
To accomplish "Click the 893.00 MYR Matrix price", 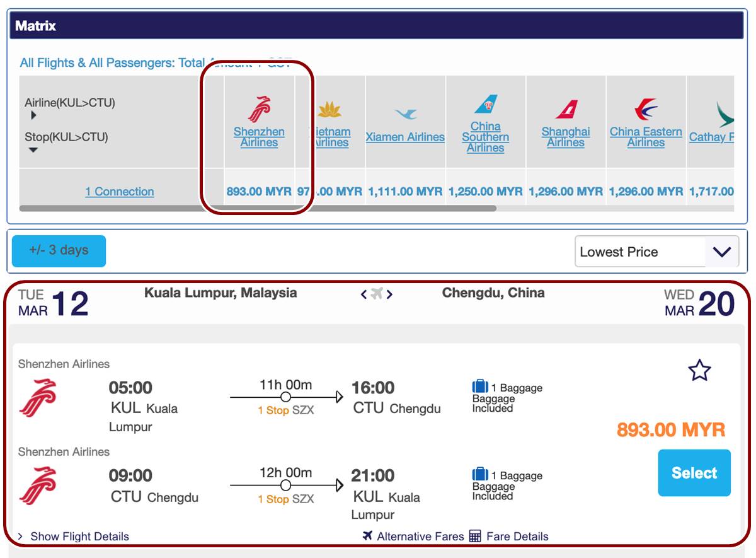I will (259, 191).
